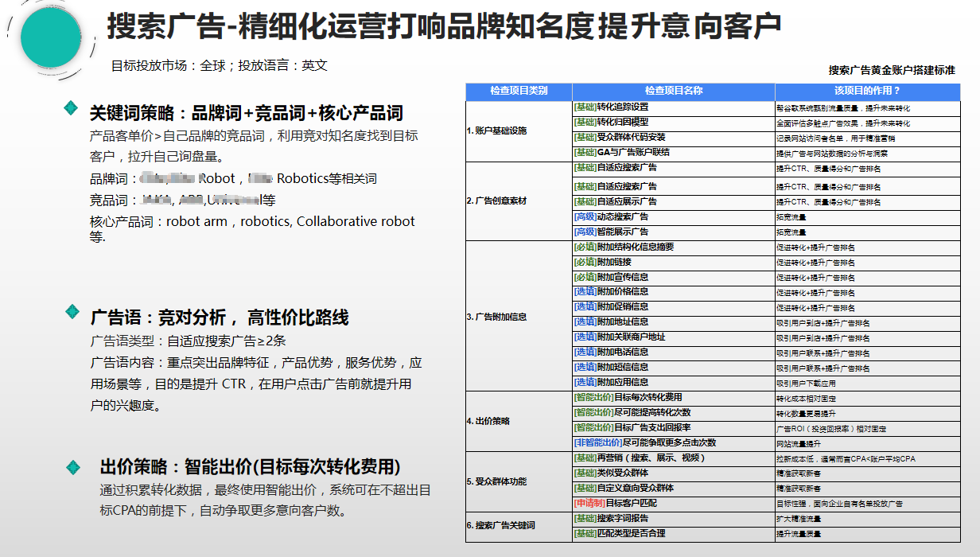Click the cell [选填]附加关联商户地址
Viewport: 980px width, 557px height.
point(674,337)
